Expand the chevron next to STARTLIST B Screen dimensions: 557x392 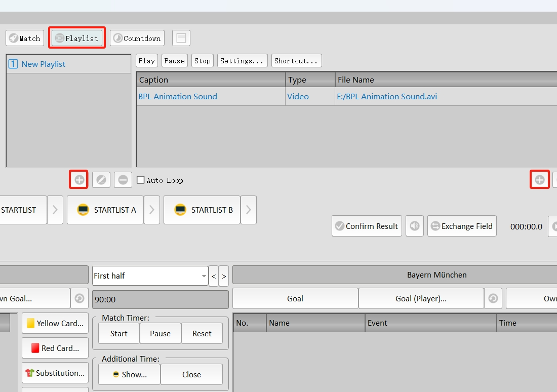click(248, 210)
